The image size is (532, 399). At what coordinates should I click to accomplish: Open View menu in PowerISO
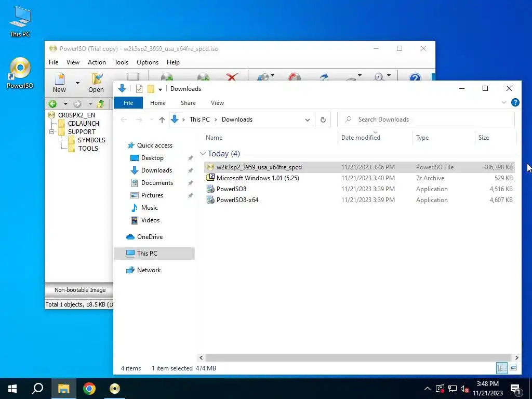click(x=73, y=62)
